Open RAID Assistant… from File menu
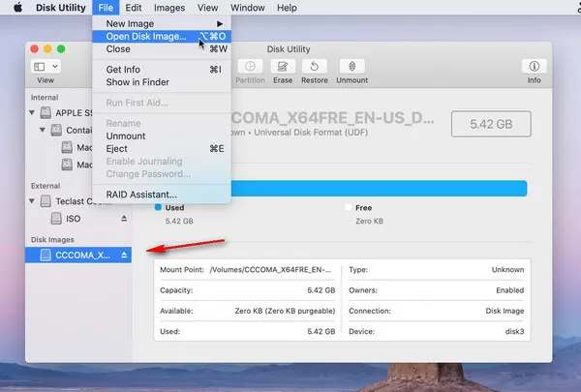 point(162,195)
